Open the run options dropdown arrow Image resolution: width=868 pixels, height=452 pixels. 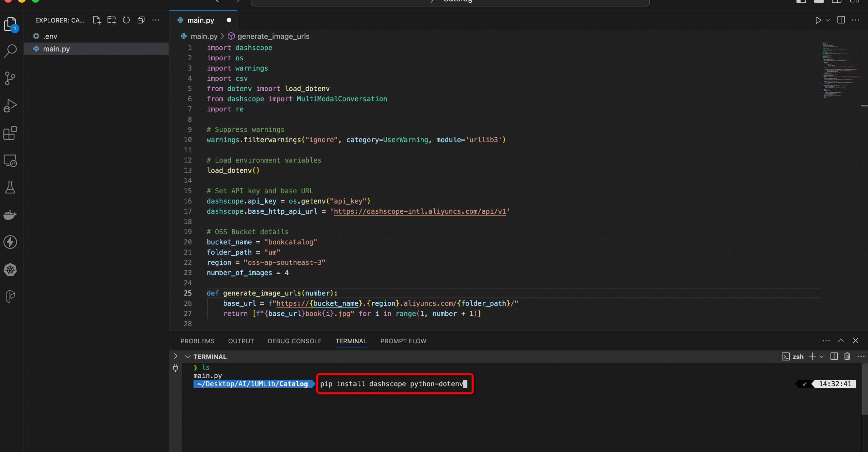click(x=828, y=20)
